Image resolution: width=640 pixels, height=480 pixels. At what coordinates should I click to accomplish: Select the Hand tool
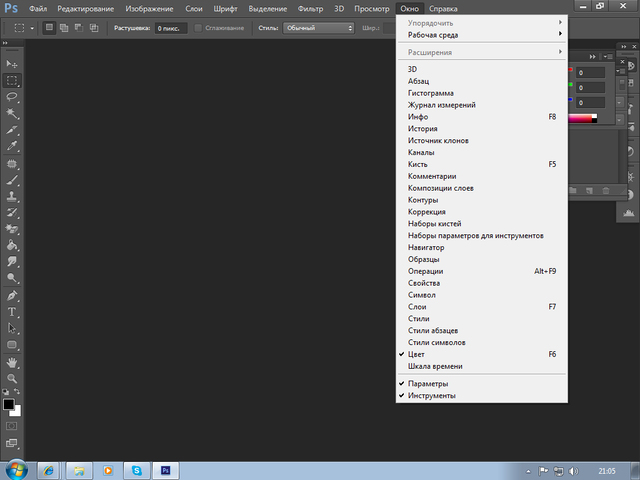(12, 362)
